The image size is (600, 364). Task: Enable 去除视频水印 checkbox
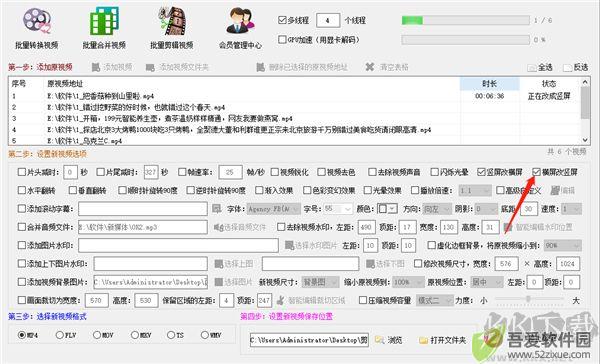coord(281,227)
